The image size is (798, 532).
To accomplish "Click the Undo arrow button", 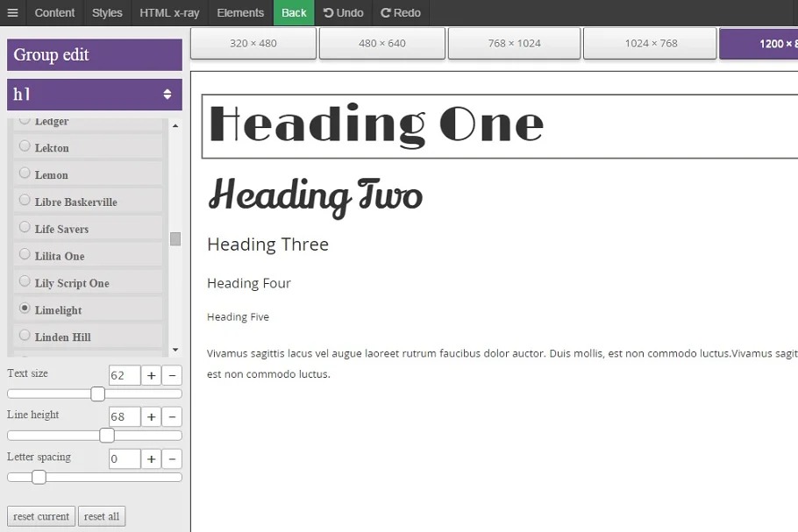I will [343, 13].
